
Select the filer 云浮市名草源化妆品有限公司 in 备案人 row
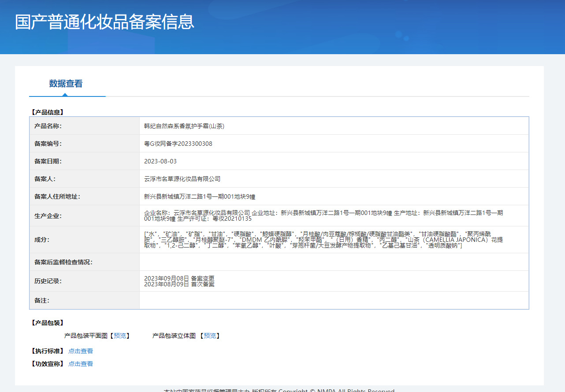pyautogui.click(x=182, y=179)
